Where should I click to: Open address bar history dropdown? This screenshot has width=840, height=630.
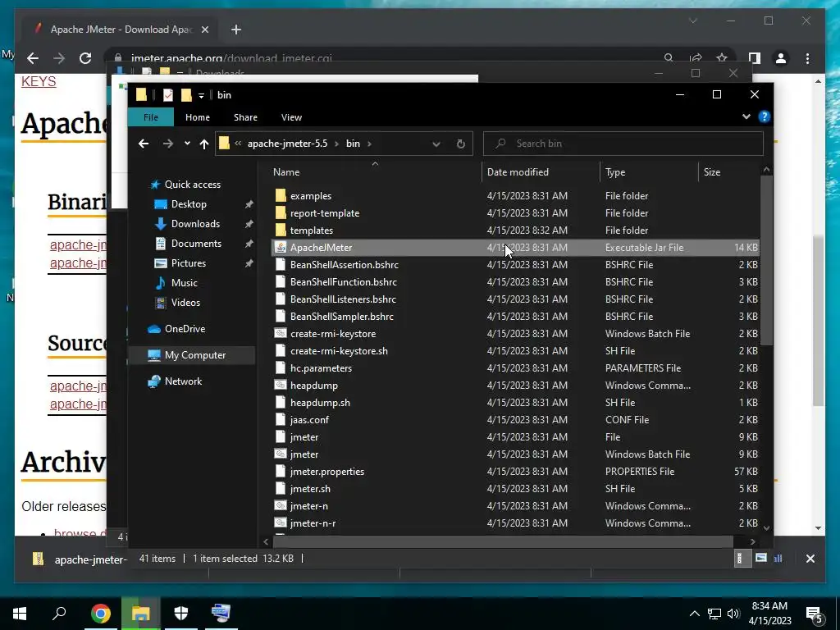436,144
